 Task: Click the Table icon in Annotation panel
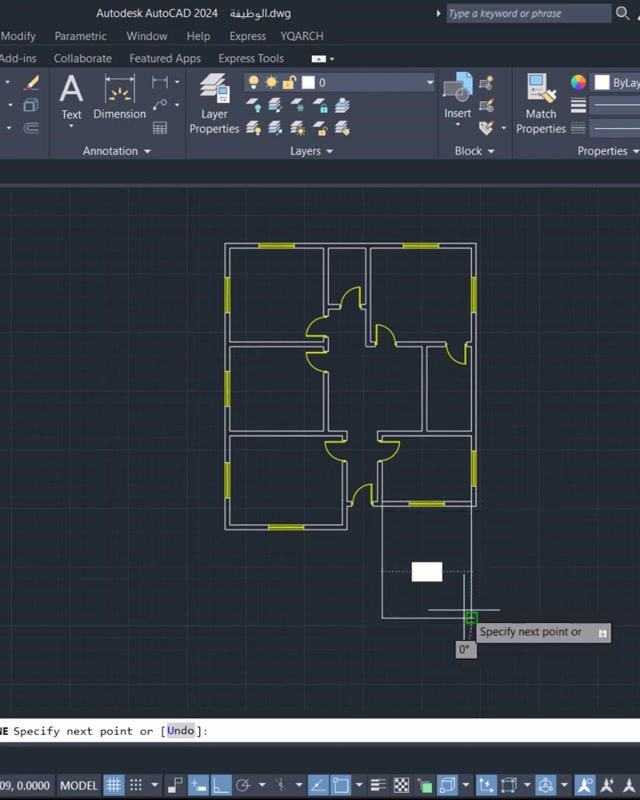[160, 128]
